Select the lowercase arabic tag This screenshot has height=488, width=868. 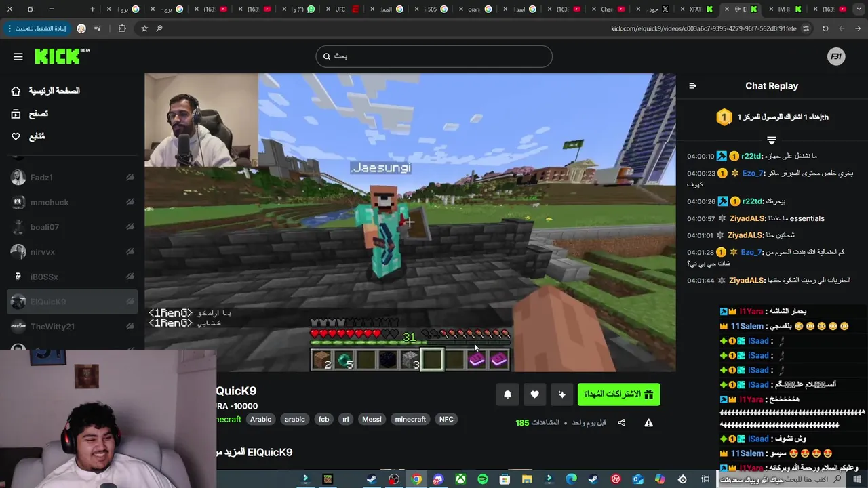tap(294, 420)
